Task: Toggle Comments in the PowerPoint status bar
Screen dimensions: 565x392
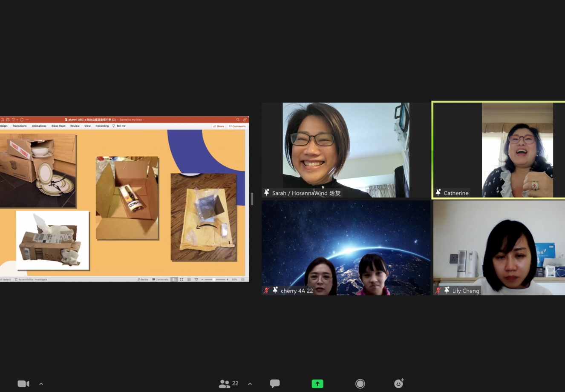Action: click(161, 280)
